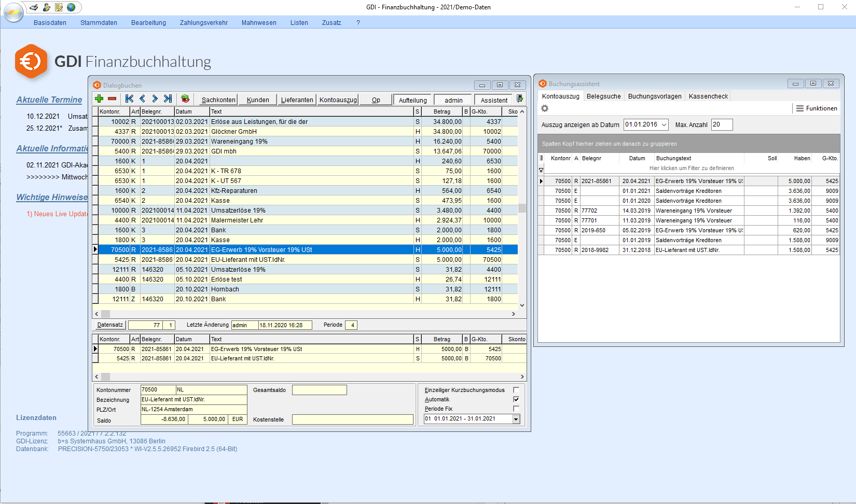Click the red minus delete-entry icon
This screenshot has width=856, height=504.
click(x=112, y=99)
